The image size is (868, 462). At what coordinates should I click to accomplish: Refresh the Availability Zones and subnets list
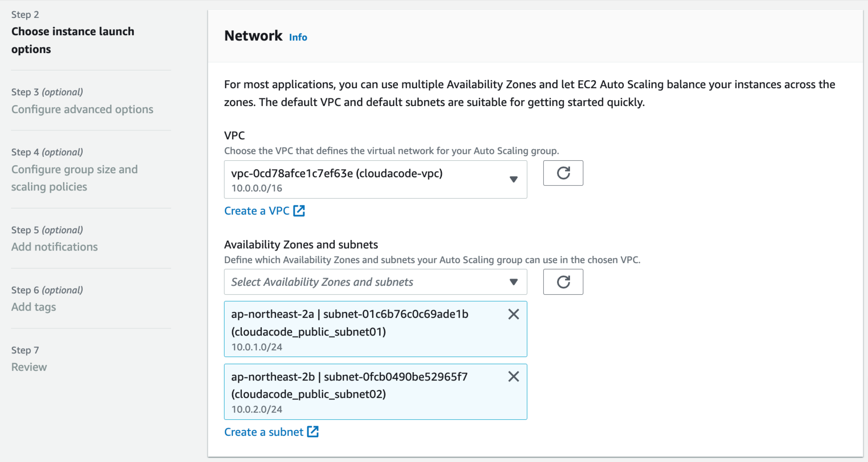[x=563, y=282]
